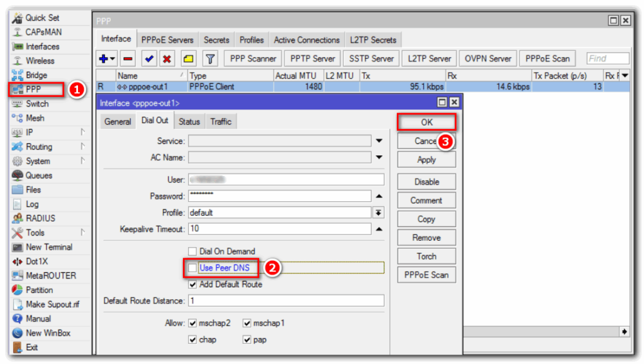The width and height of the screenshot is (644, 364).
Task: Click the blue checkmark enable icon
Action: click(x=149, y=58)
